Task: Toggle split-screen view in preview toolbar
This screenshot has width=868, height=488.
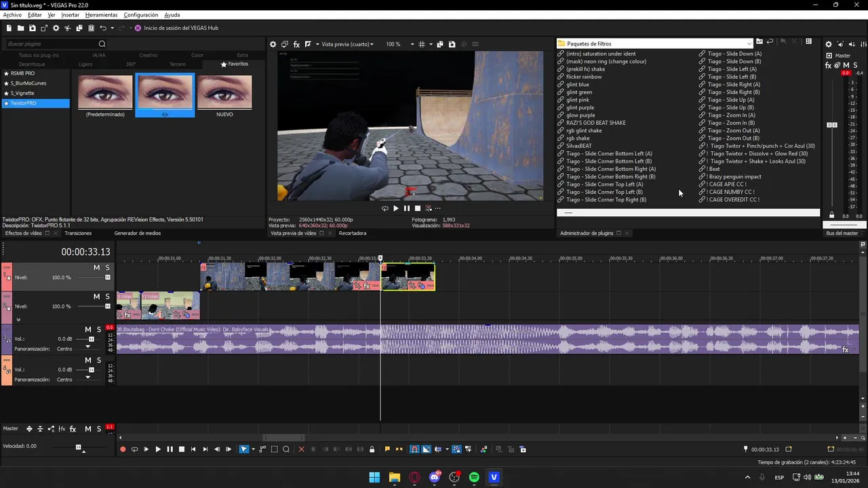Action: [308, 44]
